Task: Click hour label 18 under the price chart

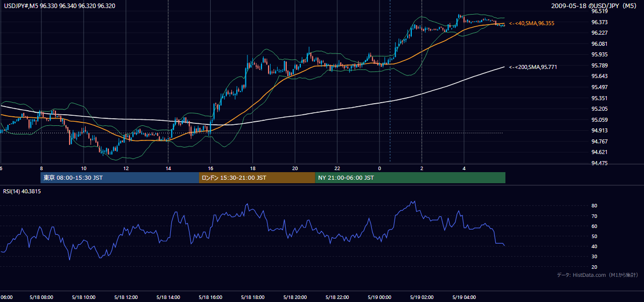Action: point(253,169)
